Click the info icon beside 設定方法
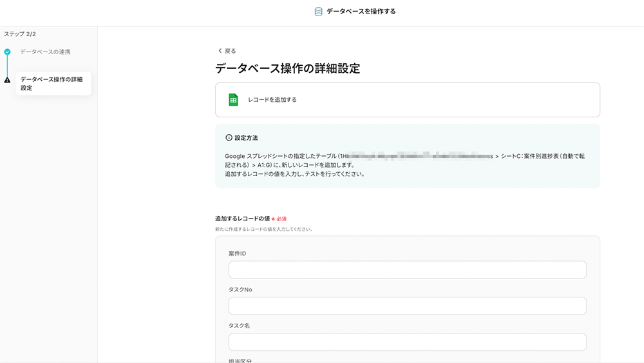 [229, 138]
